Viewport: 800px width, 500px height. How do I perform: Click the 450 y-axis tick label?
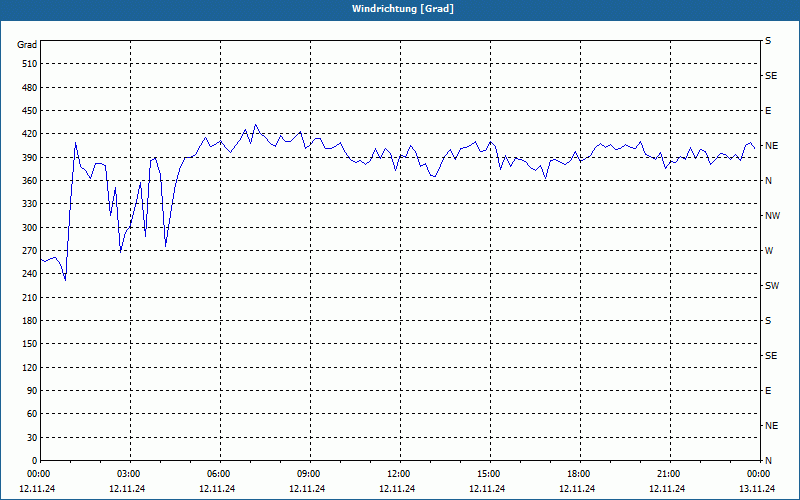click(x=30, y=111)
